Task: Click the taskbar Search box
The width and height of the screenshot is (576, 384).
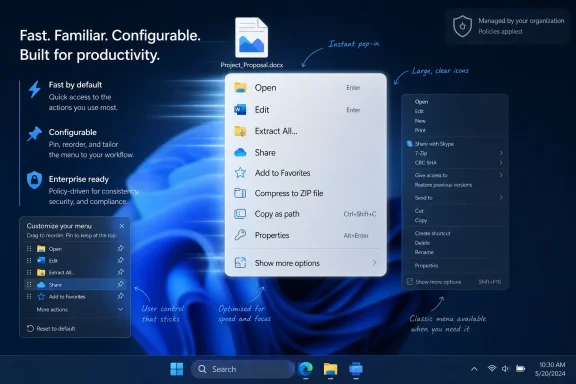Action: coord(242,369)
